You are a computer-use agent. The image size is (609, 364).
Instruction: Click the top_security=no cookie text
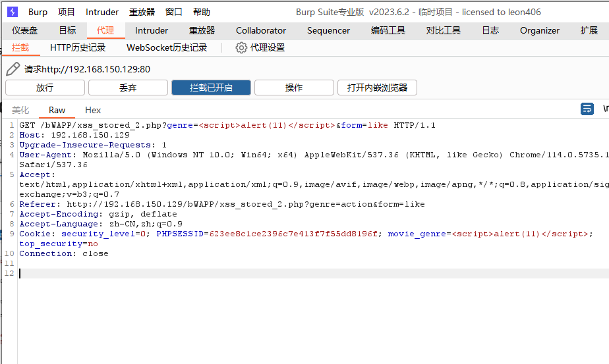coord(59,244)
